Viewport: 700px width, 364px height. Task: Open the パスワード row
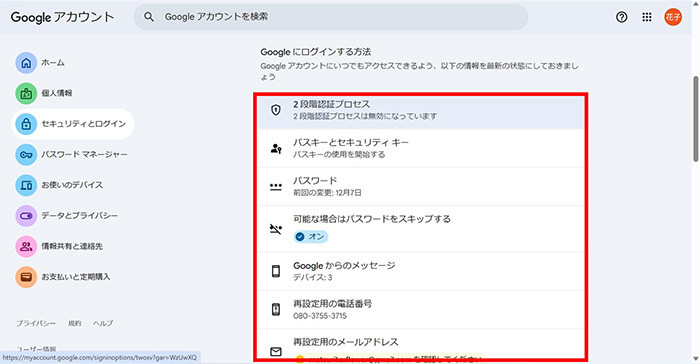421,187
